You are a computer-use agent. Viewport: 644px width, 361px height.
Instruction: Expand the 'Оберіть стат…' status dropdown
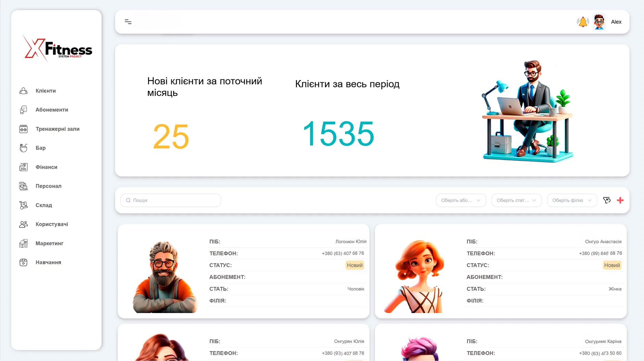(x=516, y=200)
